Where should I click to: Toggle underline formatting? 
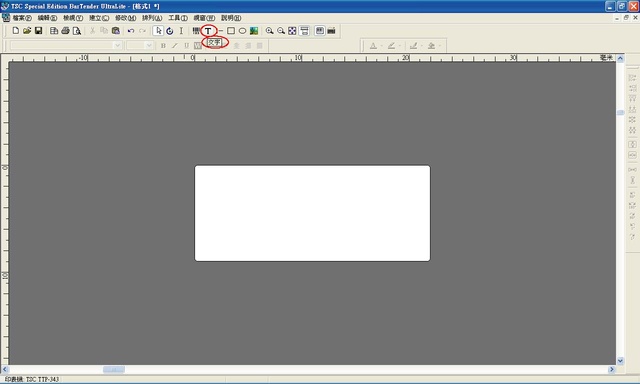(x=187, y=45)
